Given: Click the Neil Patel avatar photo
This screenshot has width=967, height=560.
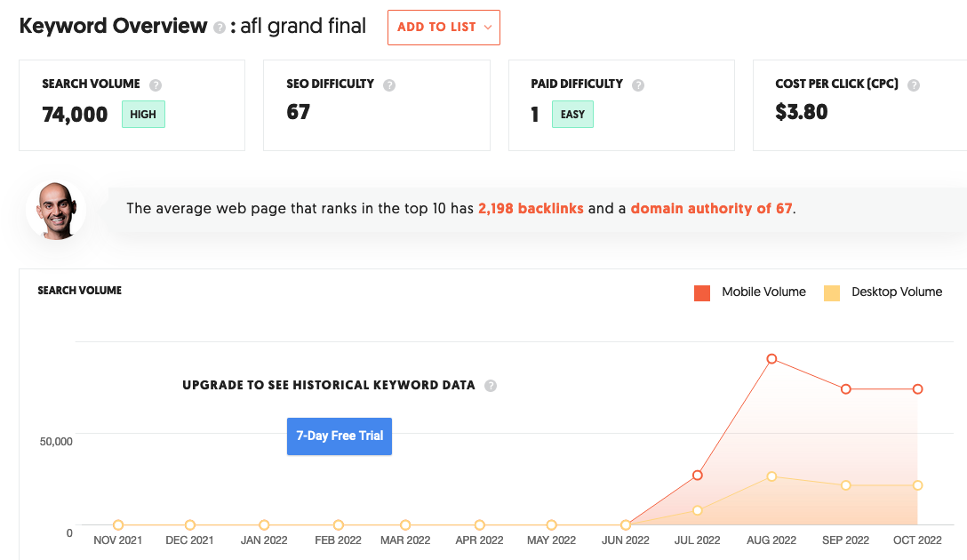Looking at the screenshot, I should tap(56, 210).
